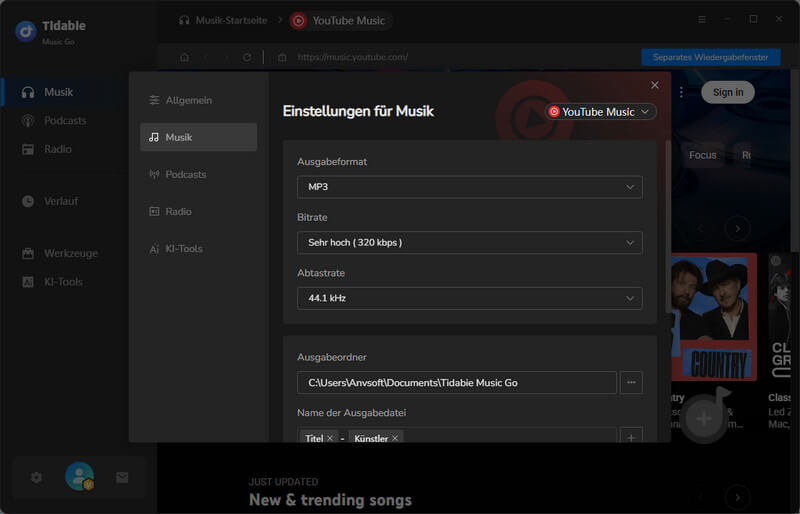800x514 pixels.
Task: Reload the embedded web page
Action: (247, 57)
